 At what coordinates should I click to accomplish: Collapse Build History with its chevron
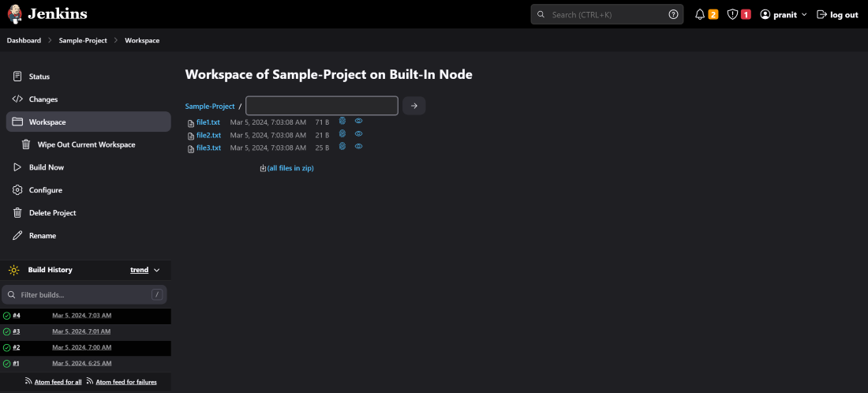click(x=156, y=270)
